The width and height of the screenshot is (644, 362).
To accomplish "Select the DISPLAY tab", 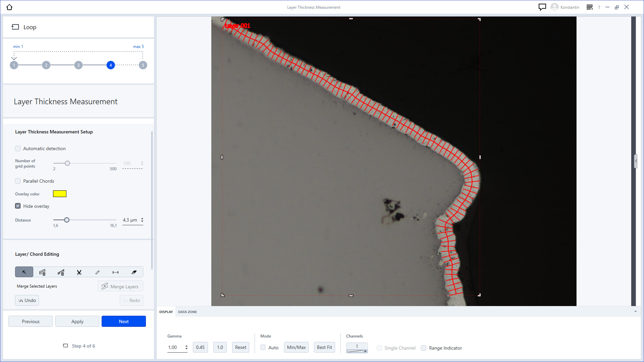I will pos(166,312).
